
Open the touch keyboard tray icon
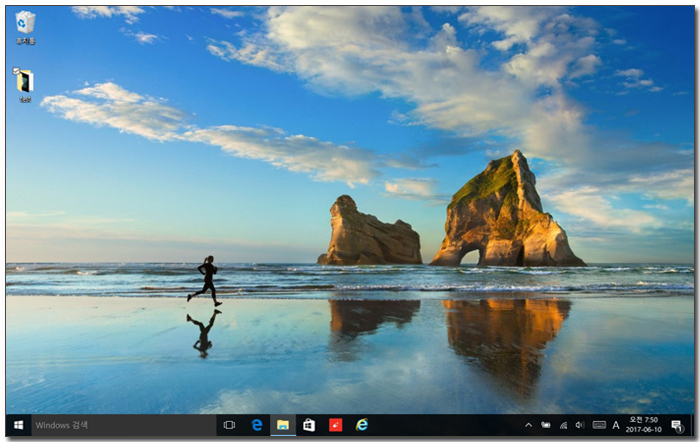coord(599,425)
